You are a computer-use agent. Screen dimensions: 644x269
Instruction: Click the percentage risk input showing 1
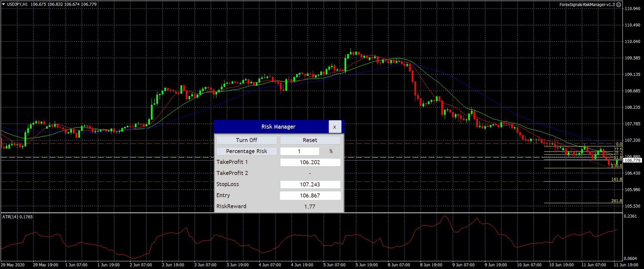(x=299, y=151)
